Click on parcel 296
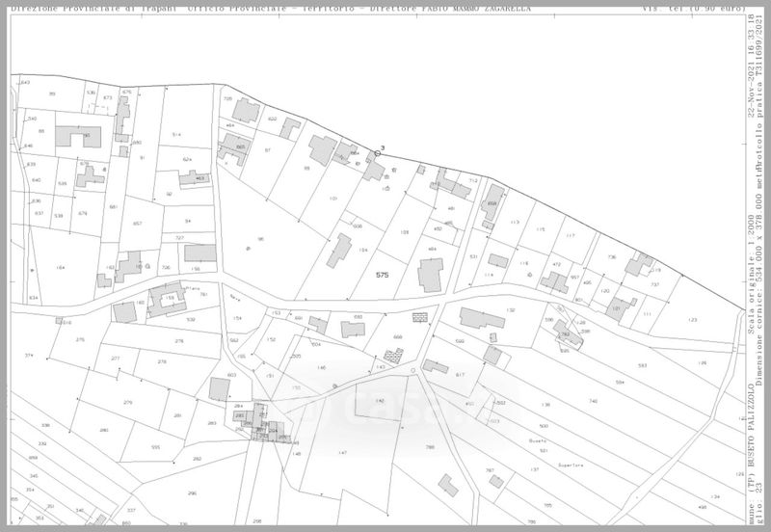This screenshot has width=771, height=532. (192, 492)
